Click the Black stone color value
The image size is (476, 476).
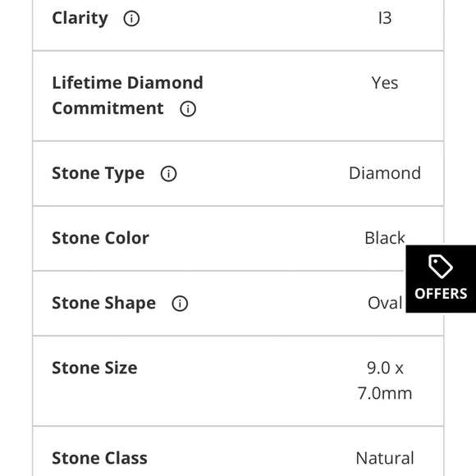point(385,238)
